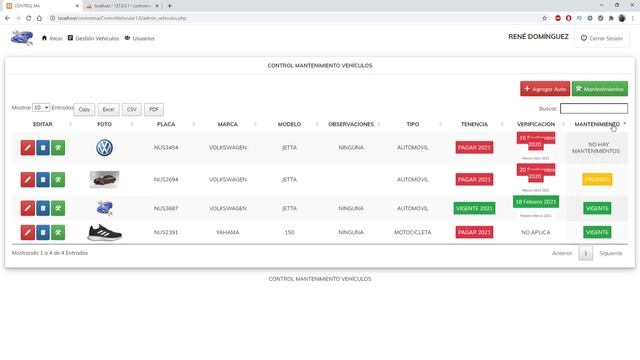
Task: Edit the Yamaha motorcycle NUS2391
Action: [x=28, y=232]
